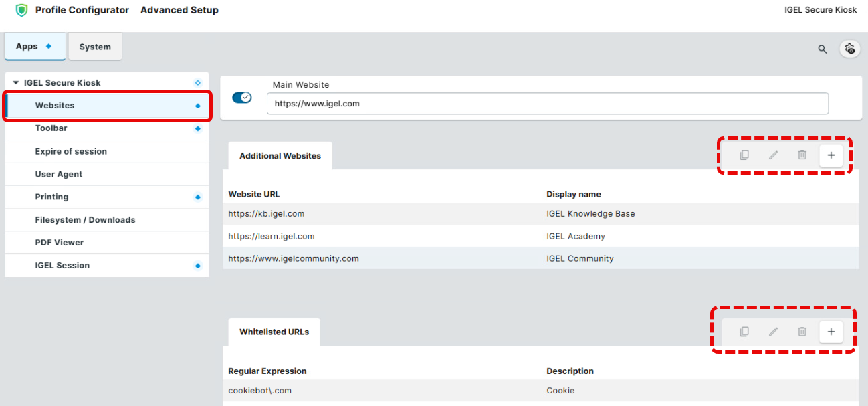
Task: Go to Expire of session page
Action: (71, 151)
